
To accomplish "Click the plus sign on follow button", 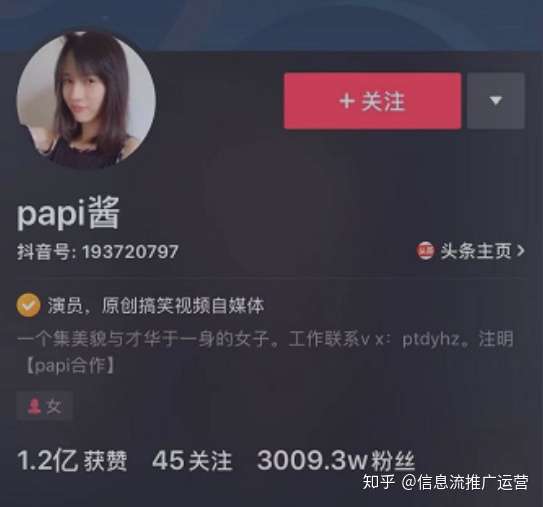I will pos(347,101).
